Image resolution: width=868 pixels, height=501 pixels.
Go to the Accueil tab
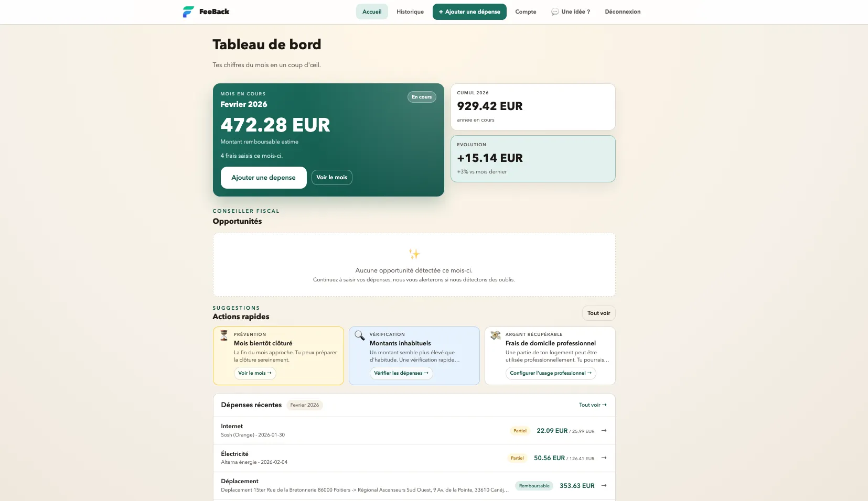pyautogui.click(x=372, y=12)
